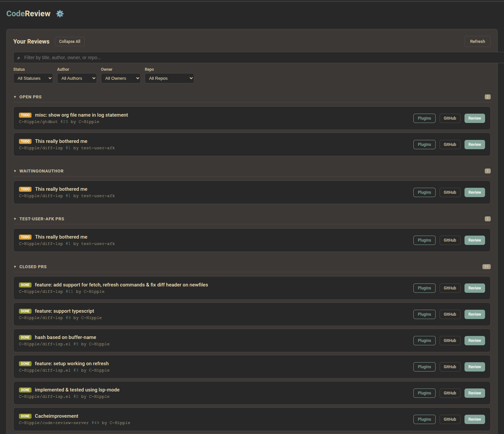Collapse all review sections
The image size is (504, 434).
pos(70,42)
